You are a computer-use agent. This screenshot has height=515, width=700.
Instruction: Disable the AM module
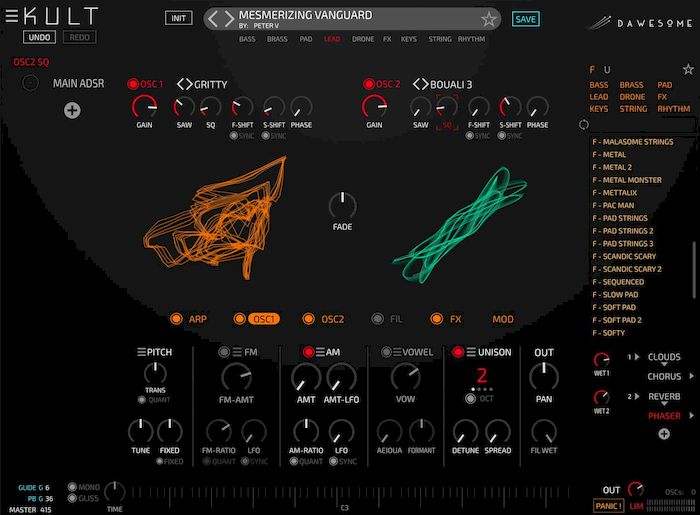(308, 352)
